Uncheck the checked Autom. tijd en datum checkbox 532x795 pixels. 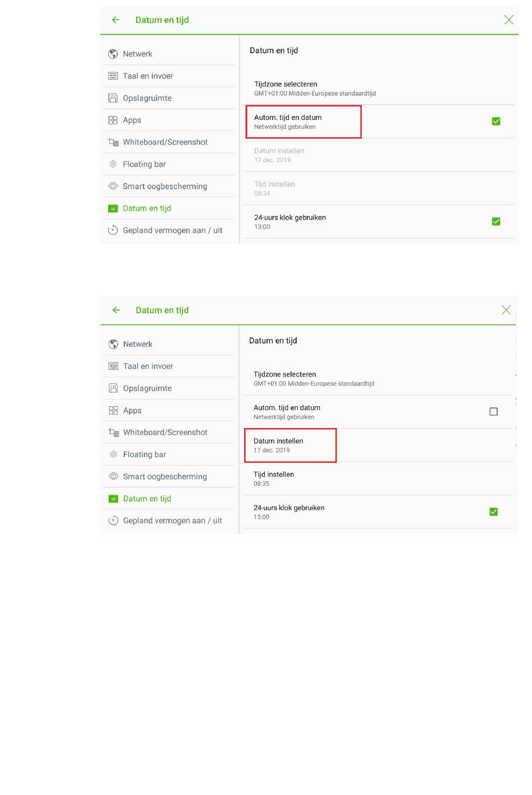pyautogui.click(x=496, y=122)
